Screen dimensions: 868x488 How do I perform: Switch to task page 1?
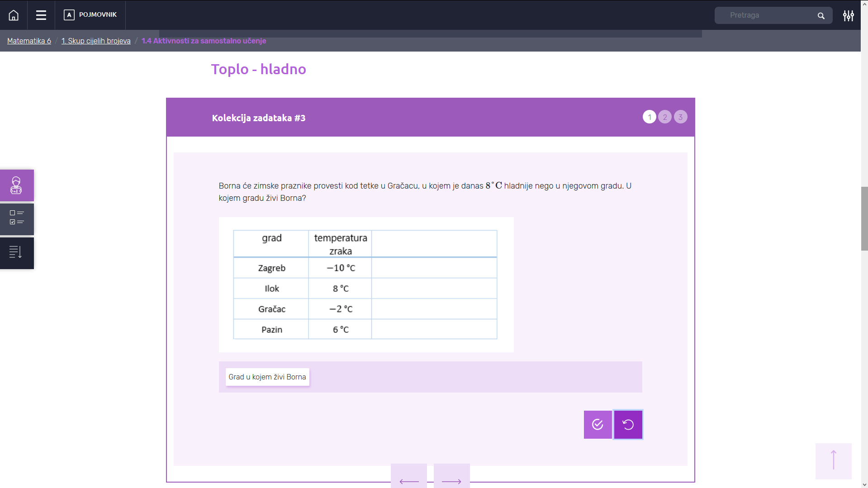click(x=649, y=117)
